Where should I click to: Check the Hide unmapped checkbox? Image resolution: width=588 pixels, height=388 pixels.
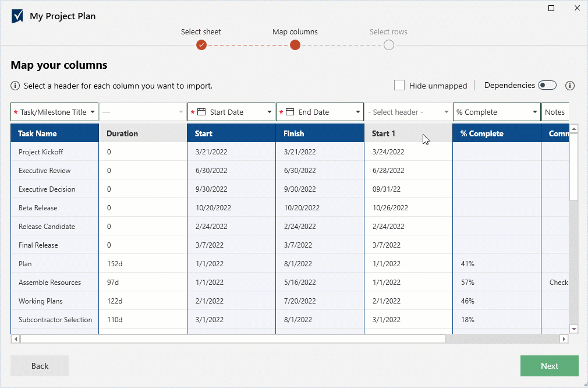coord(399,86)
